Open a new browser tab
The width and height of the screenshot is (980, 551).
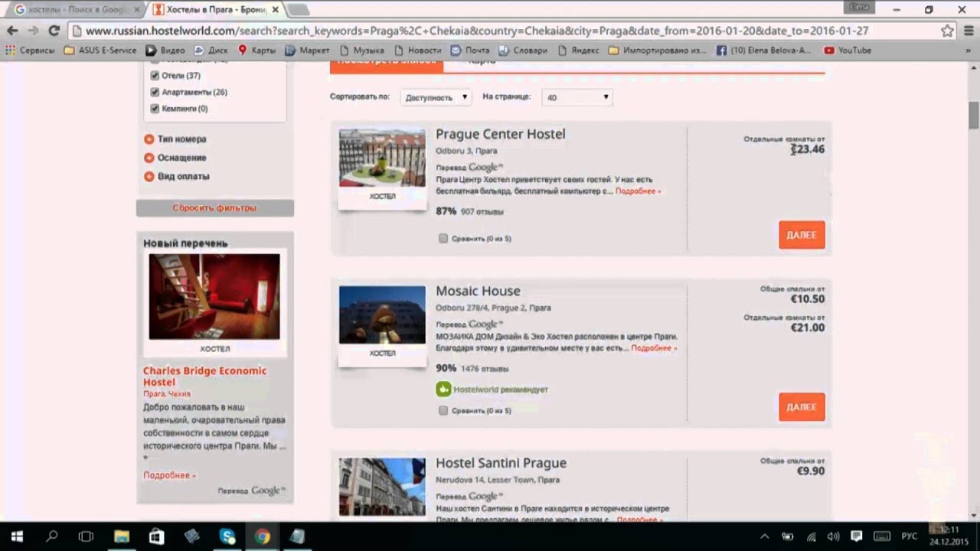coord(298,10)
